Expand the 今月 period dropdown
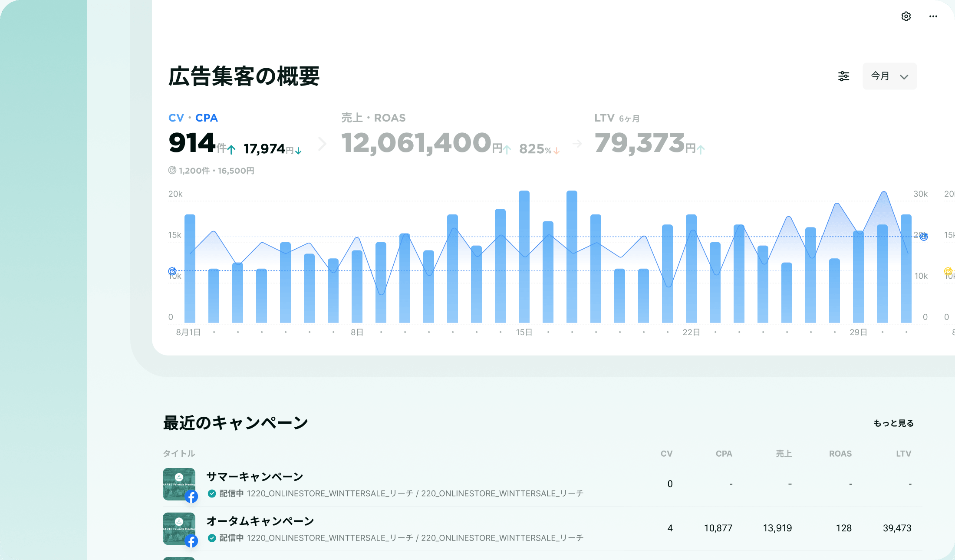Screen dimensions: 955x560 889,76
